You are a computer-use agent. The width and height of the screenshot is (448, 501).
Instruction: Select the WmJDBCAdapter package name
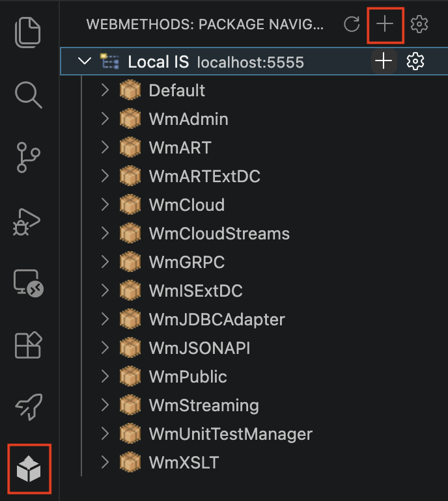point(217,319)
